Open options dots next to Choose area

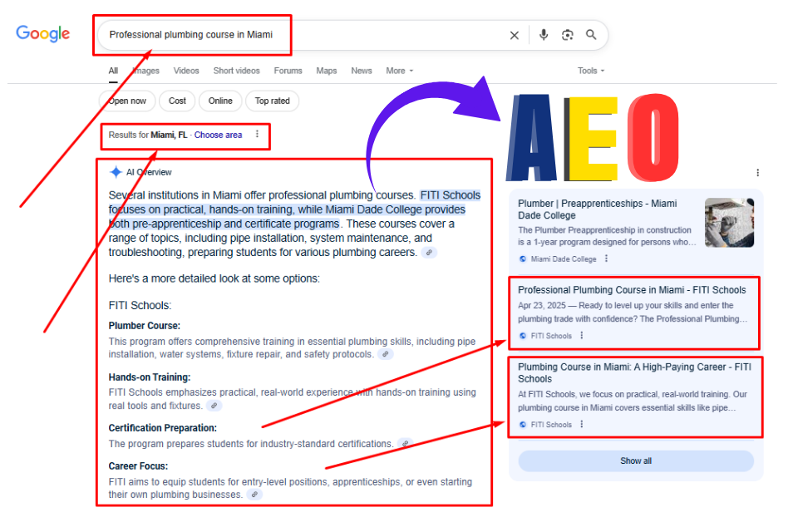257,134
